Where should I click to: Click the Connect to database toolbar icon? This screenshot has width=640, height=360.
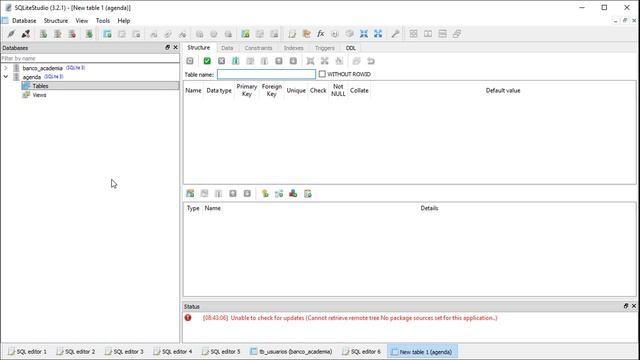click(x=11, y=34)
